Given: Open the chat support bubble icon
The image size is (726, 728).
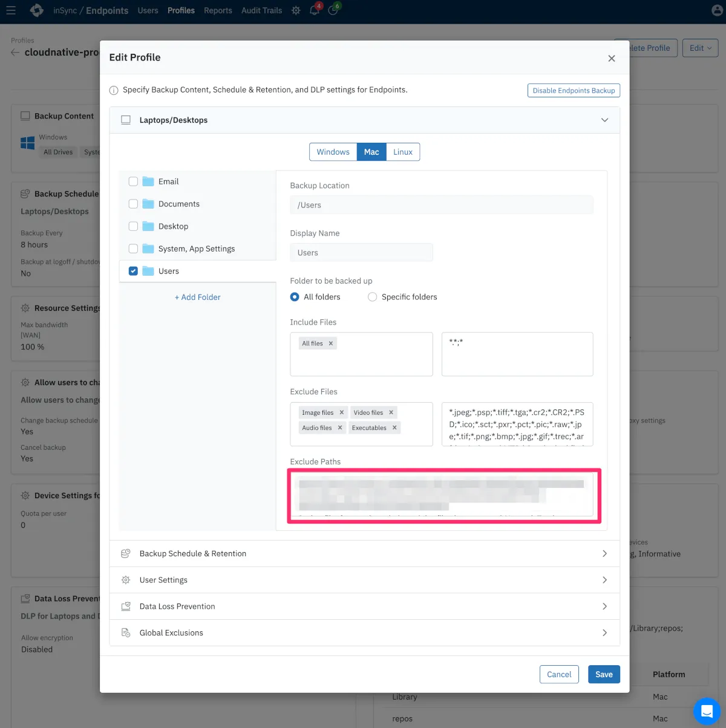Looking at the screenshot, I should coord(706,711).
